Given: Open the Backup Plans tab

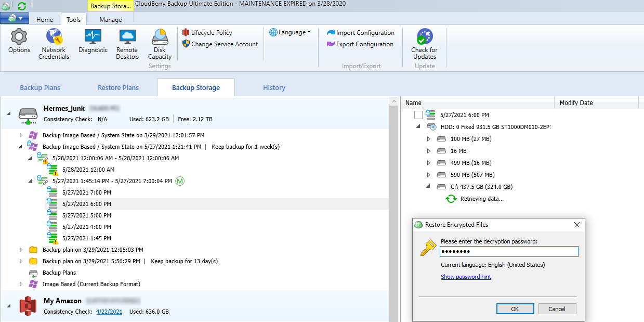Looking at the screenshot, I should click(40, 87).
